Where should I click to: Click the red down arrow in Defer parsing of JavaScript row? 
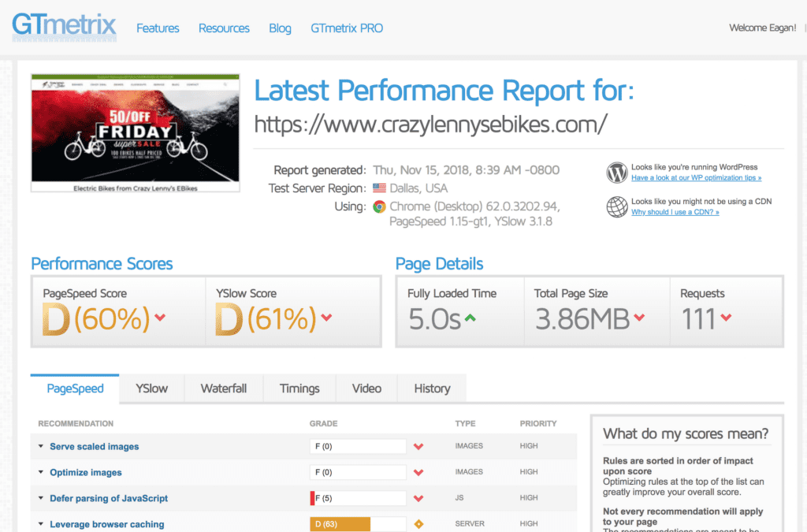point(418,498)
